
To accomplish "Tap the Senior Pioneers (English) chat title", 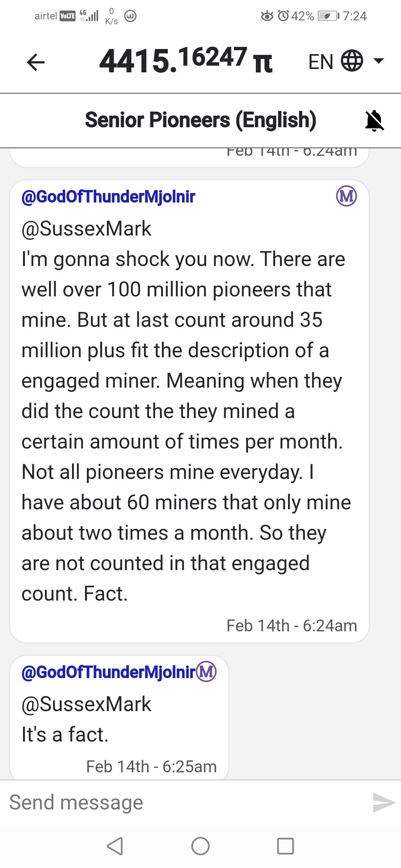I will 200,120.
